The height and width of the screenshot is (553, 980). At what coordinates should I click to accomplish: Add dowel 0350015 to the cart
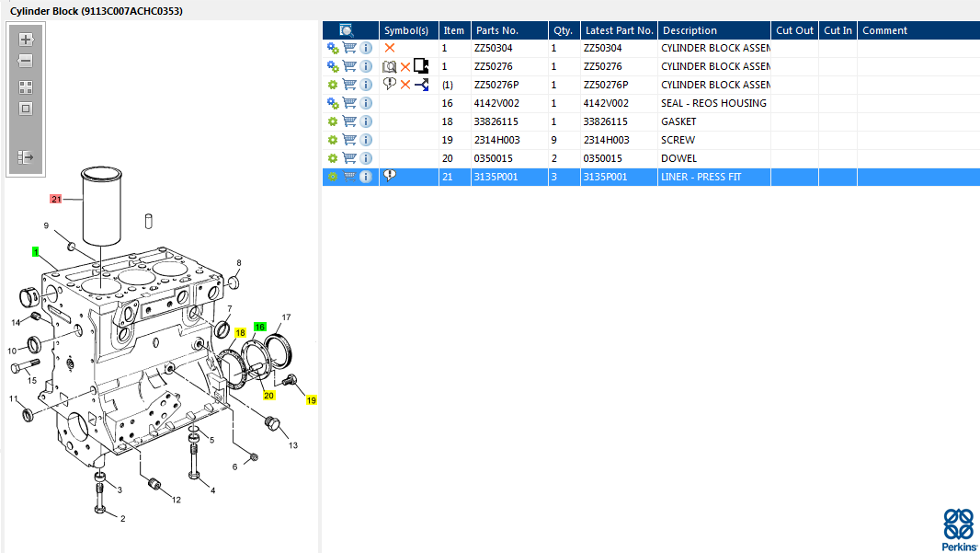tap(349, 157)
